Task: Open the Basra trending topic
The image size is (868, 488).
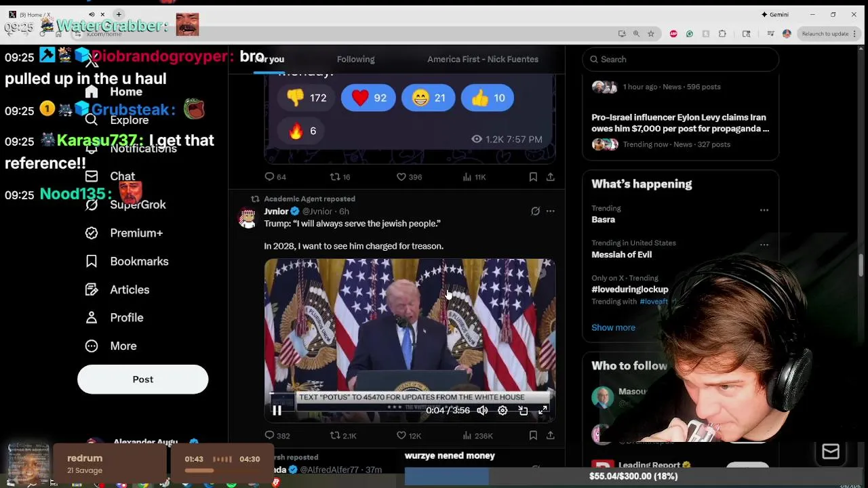Action: 603,220
